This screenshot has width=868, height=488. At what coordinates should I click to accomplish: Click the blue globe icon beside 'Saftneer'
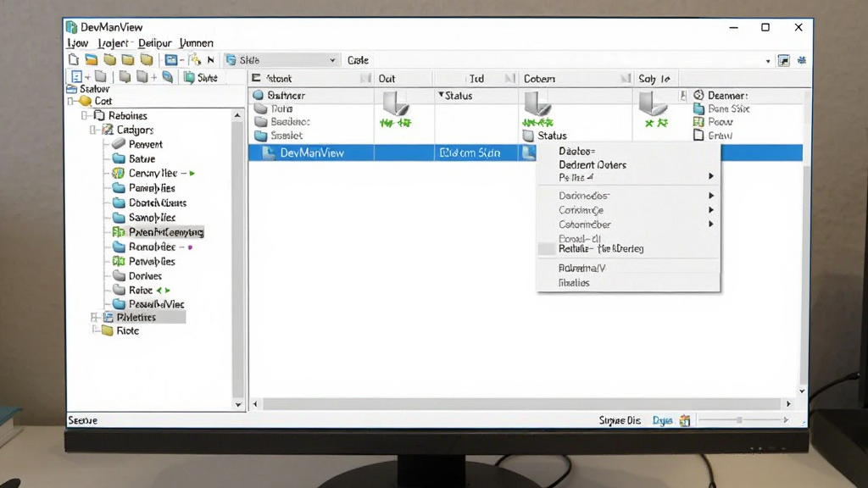[258, 95]
